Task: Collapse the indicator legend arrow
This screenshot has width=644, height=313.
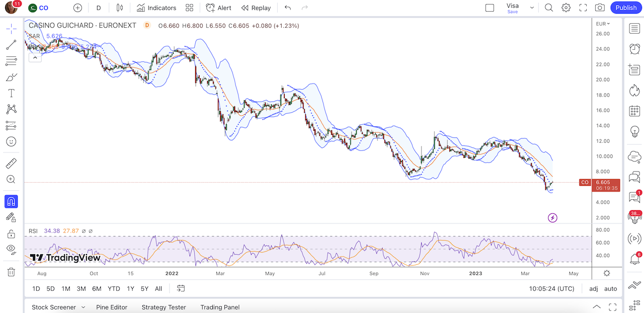Action: click(x=35, y=58)
